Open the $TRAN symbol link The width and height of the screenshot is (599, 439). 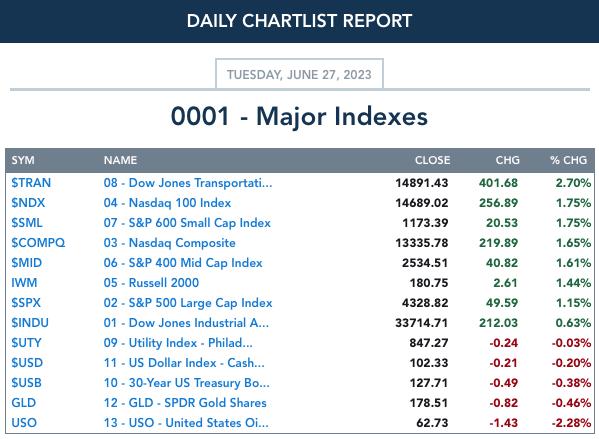tap(31, 183)
